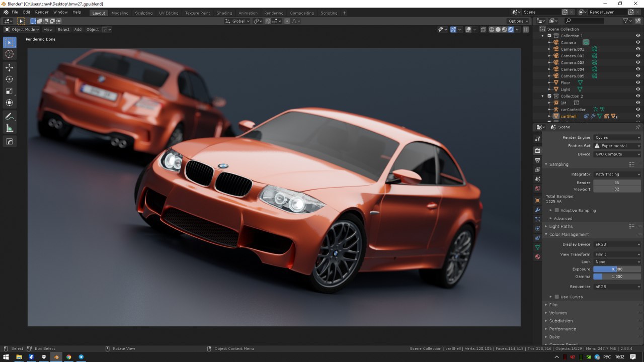Activate the Scale tool
The image size is (644, 362).
10,91
